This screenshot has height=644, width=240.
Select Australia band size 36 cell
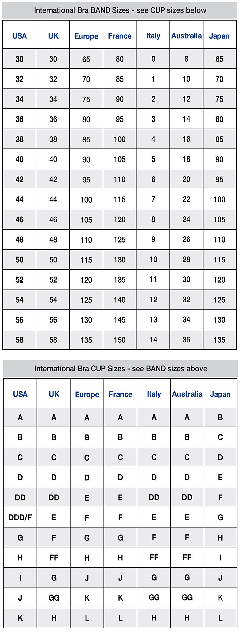click(186, 340)
